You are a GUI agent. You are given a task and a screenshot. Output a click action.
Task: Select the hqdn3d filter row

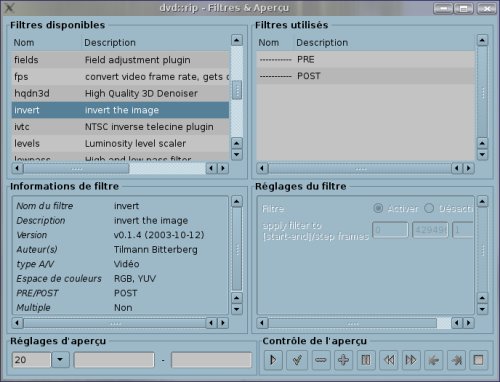120,93
